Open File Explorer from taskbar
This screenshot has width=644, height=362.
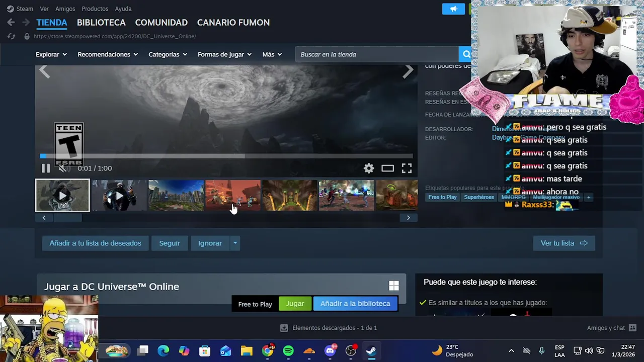[x=247, y=350]
